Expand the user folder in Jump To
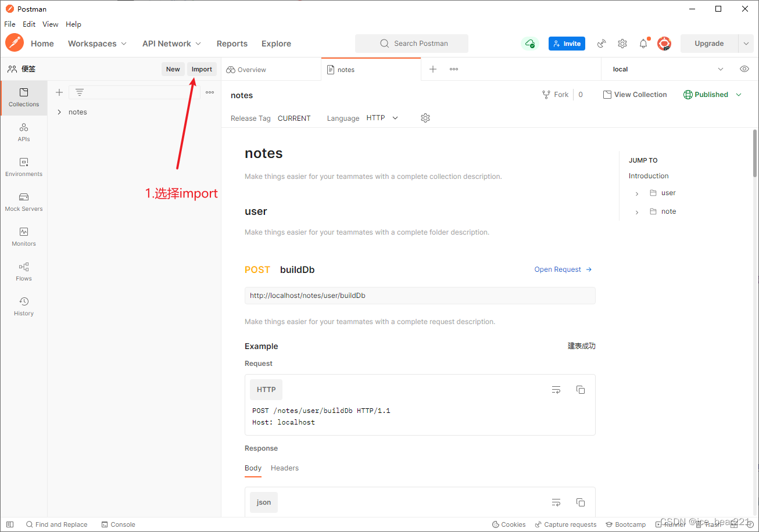 tap(637, 193)
